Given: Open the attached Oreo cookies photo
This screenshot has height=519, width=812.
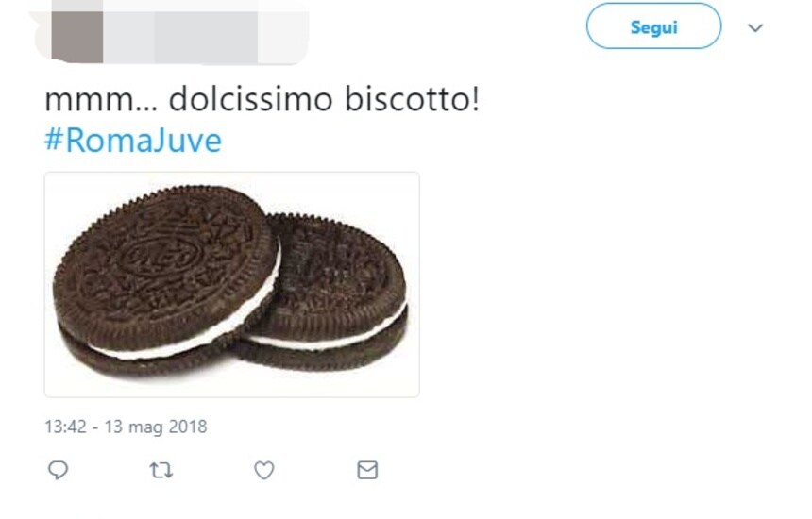Looking at the screenshot, I should pos(232,285).
